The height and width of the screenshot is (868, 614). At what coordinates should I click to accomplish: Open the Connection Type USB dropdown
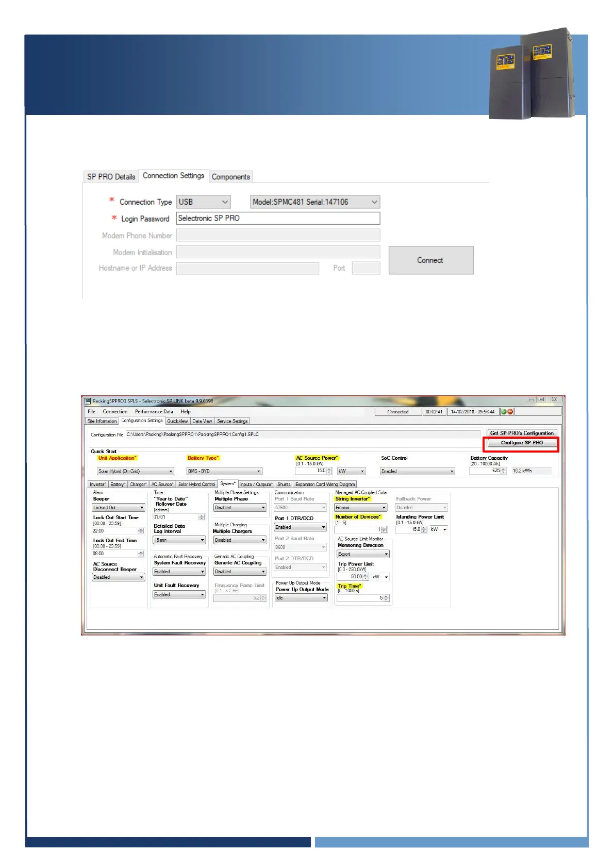203,202
